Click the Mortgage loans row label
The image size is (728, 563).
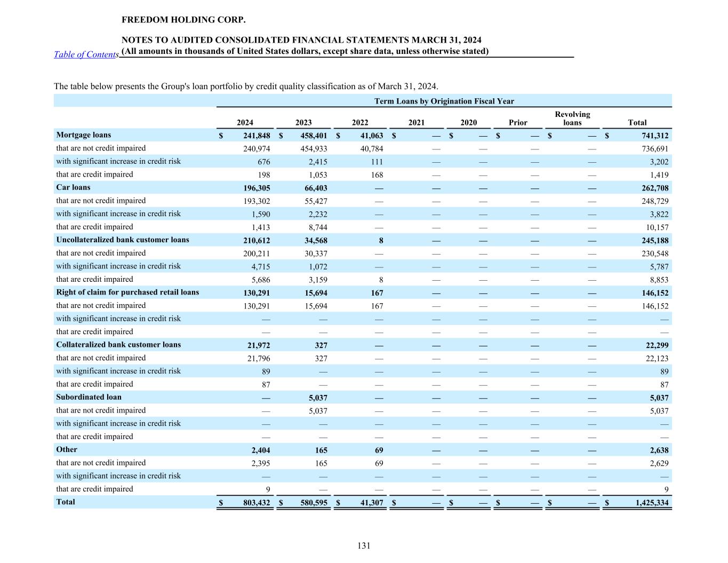(x=84, y=135)
